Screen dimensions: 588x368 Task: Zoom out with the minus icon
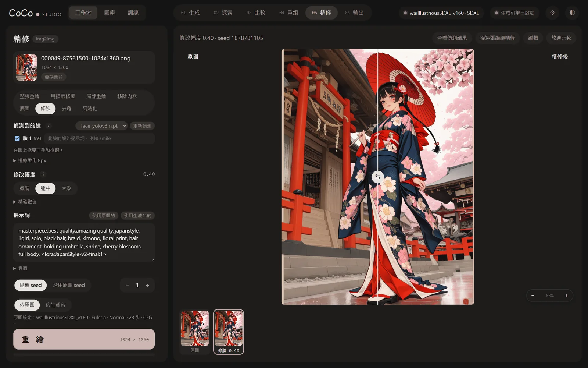533,296
